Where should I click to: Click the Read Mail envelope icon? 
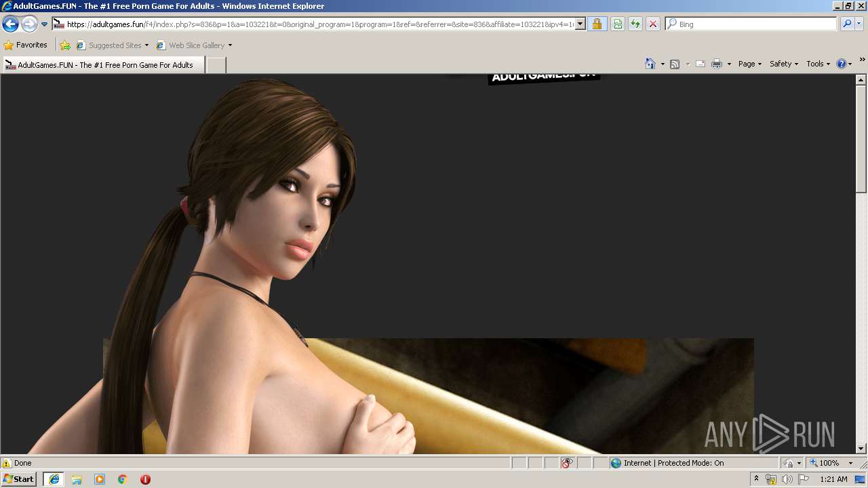701,64
